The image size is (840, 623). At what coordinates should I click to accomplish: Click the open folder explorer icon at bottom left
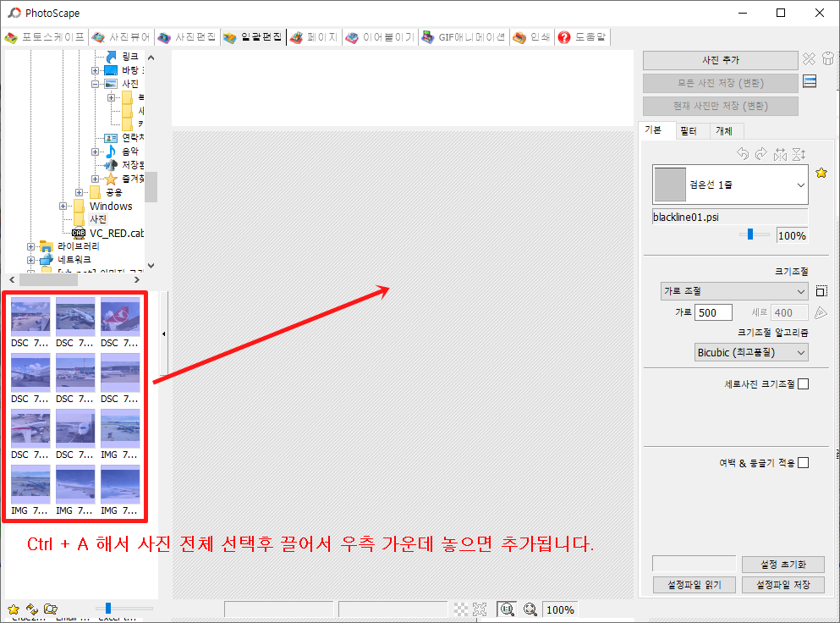click(x=51, y=609)
